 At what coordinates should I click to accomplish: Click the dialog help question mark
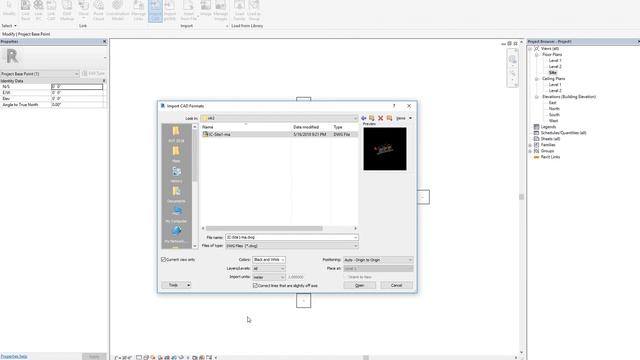394,106
